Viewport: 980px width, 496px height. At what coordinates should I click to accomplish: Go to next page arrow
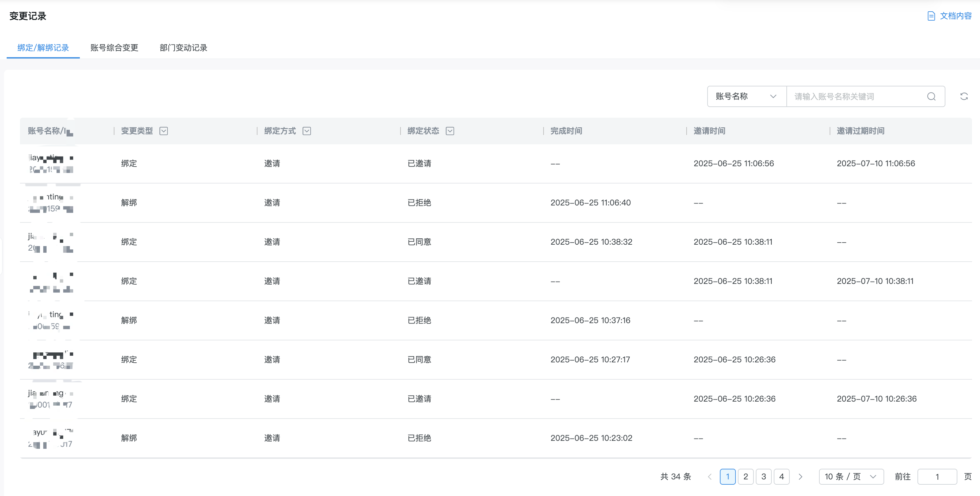point(800,477)
